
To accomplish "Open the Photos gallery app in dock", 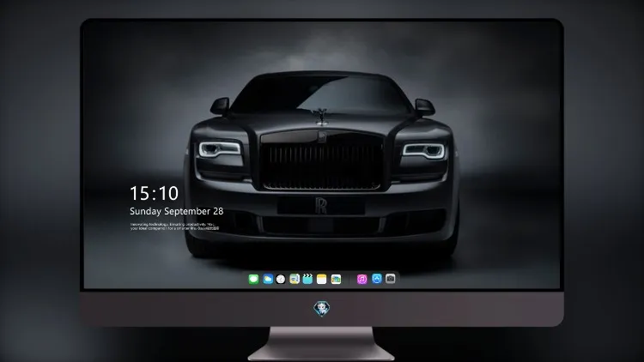I will pyautogui.click(x=336, y=280).
